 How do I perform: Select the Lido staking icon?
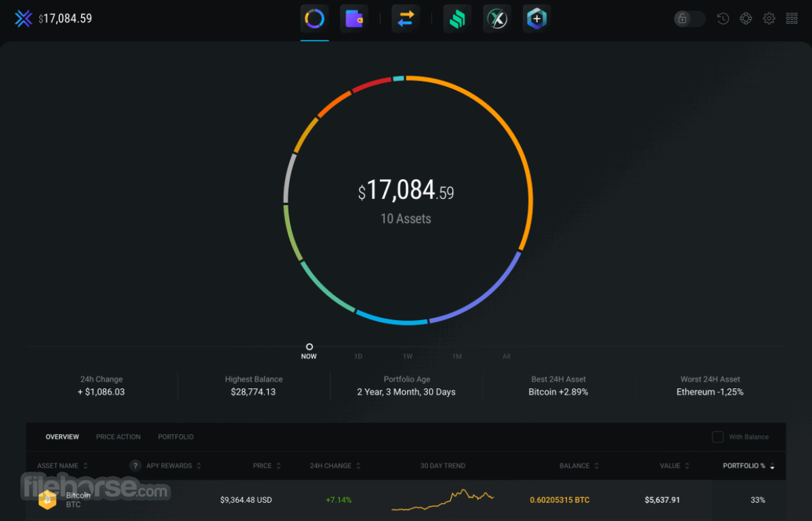(x=457, y=18)
